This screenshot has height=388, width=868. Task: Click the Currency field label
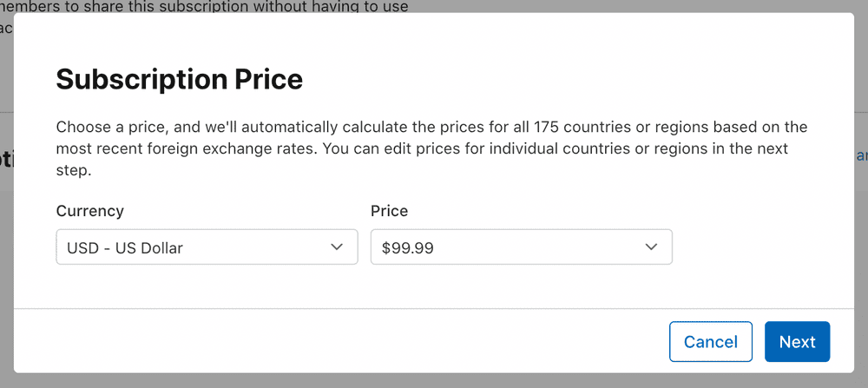[89, 211]
